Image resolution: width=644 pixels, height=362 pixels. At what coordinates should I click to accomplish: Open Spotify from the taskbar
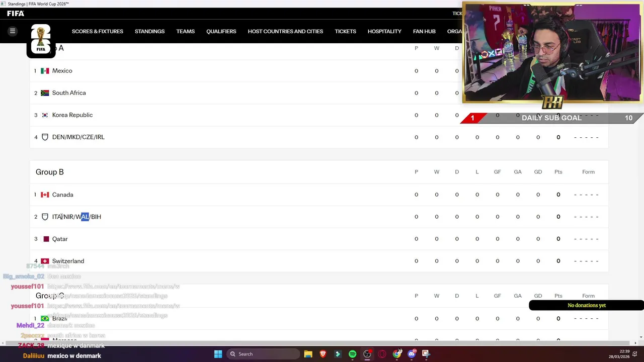(352, 354)
